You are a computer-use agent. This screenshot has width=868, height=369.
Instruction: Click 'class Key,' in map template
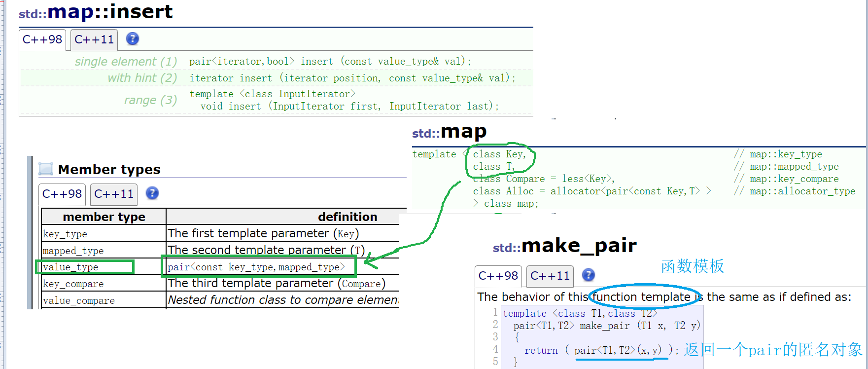click(499, 154)
